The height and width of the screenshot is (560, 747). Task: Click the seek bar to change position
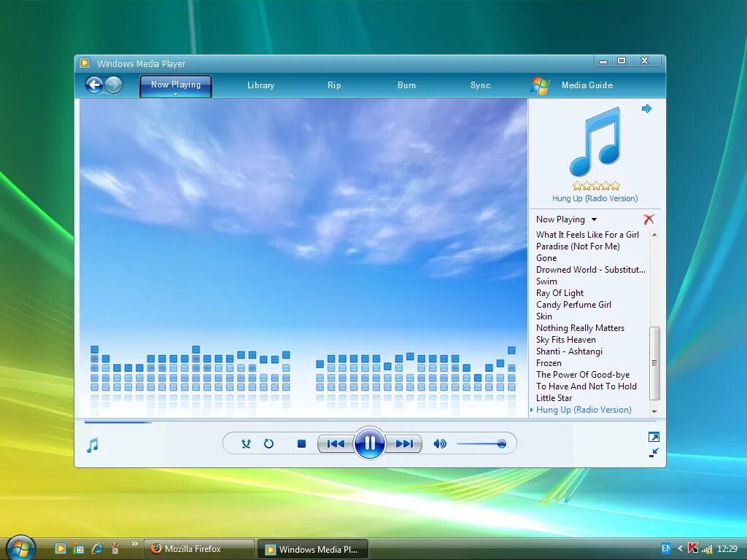(370, 422)
